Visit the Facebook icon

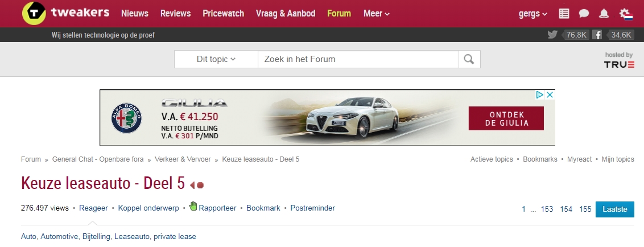pos(597,35)
